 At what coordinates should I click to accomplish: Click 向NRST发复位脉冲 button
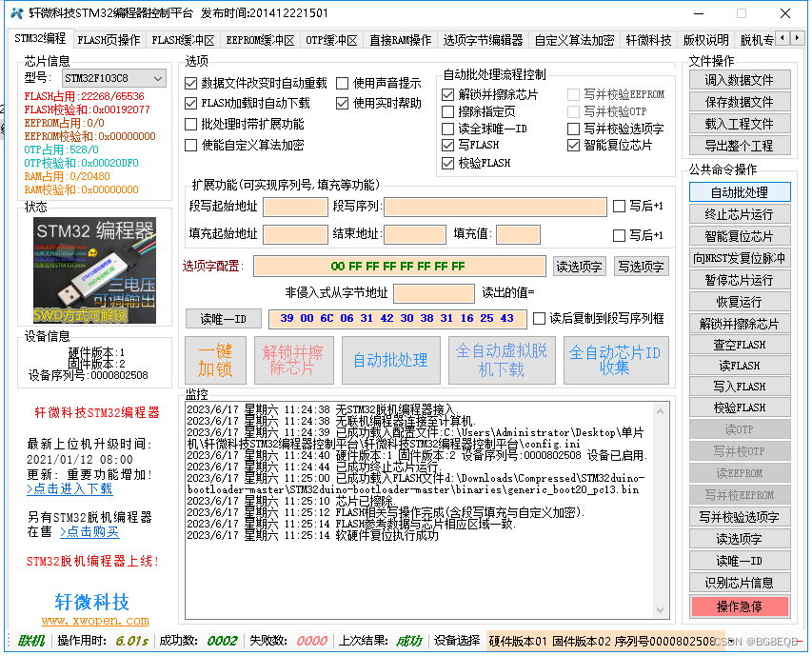740,258
